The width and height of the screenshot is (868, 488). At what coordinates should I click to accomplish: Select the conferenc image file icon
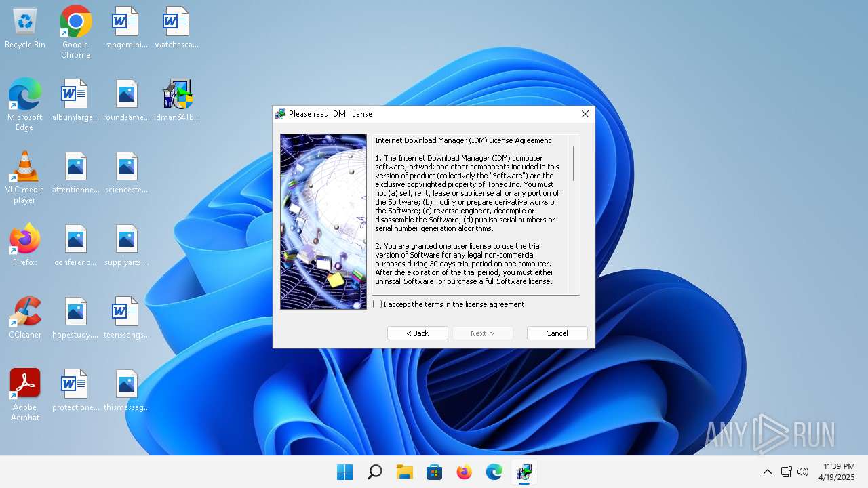(x=75, y=246)
